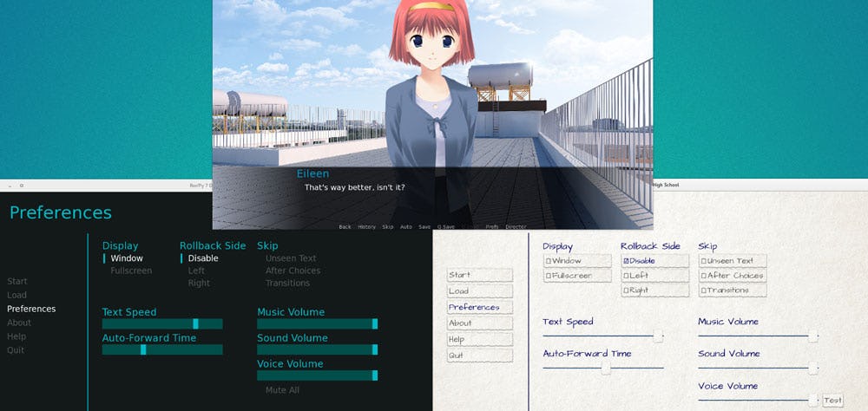Open Prefs from the game quick menu
Image resolution: width=868 pixels, height=411 pixels.
pyautogui.click(x=491, y=226)
